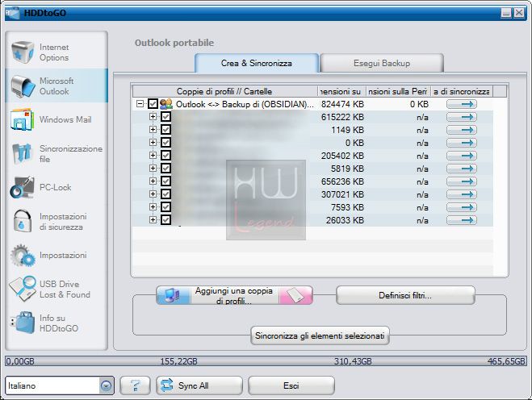Viewport: 532px width, 400px height.
Task: Expand the 5819 KB folder node
Action: pos(153,168)
